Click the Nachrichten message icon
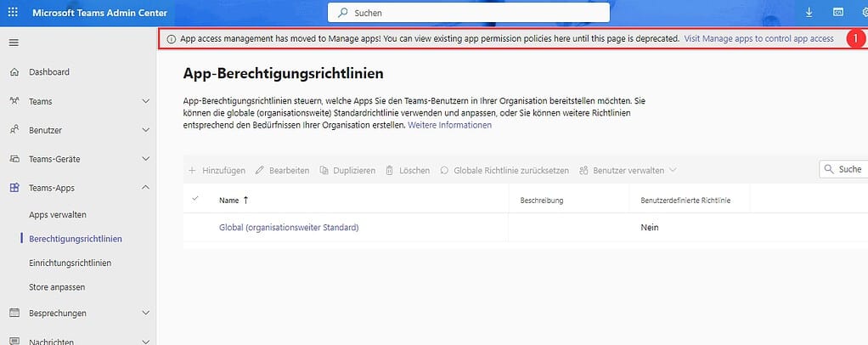Screen dimensions: 868x345 pyautogui.click(x=15, y=342)
